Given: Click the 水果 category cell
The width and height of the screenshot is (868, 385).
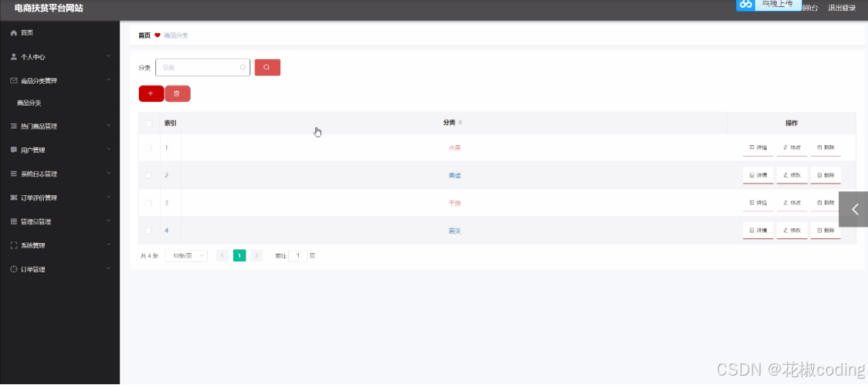Looking at the screenshot, I should tap(454, 147).
